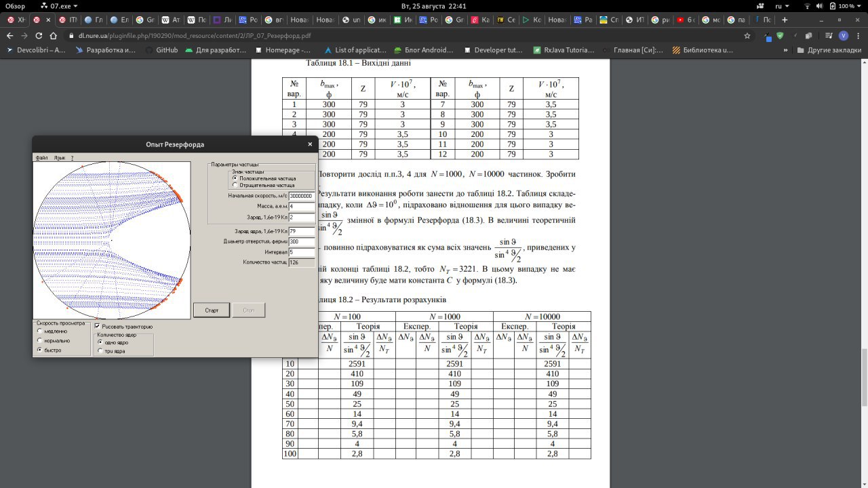The image size is (868, 488).
Task: Click the Количество частиц field showing 126
Action: tap(302, 262)
